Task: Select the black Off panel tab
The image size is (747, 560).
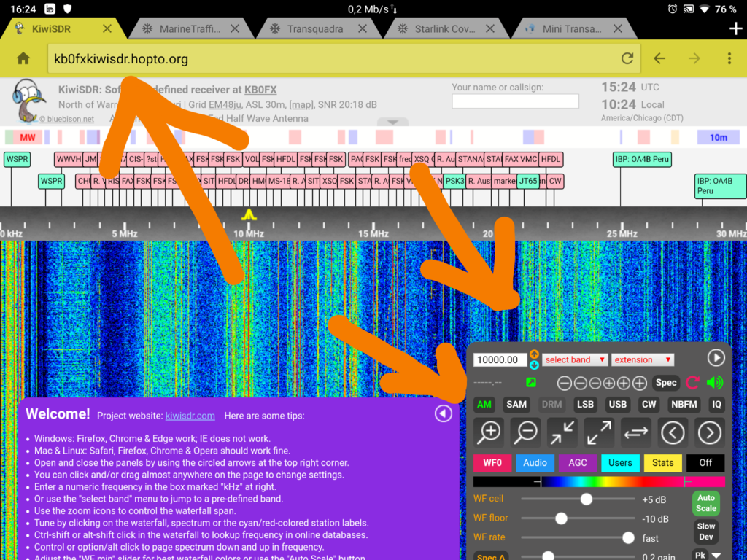Action: [x=705, y=463]
